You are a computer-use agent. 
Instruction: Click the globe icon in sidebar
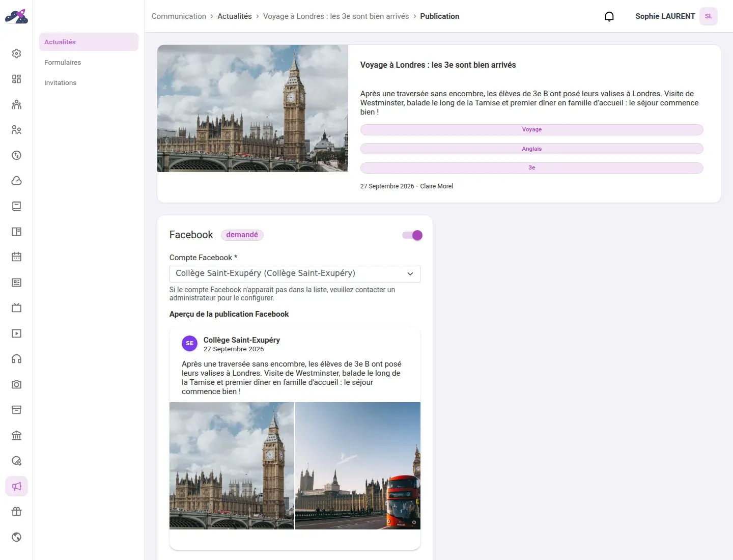click(16, 537)
